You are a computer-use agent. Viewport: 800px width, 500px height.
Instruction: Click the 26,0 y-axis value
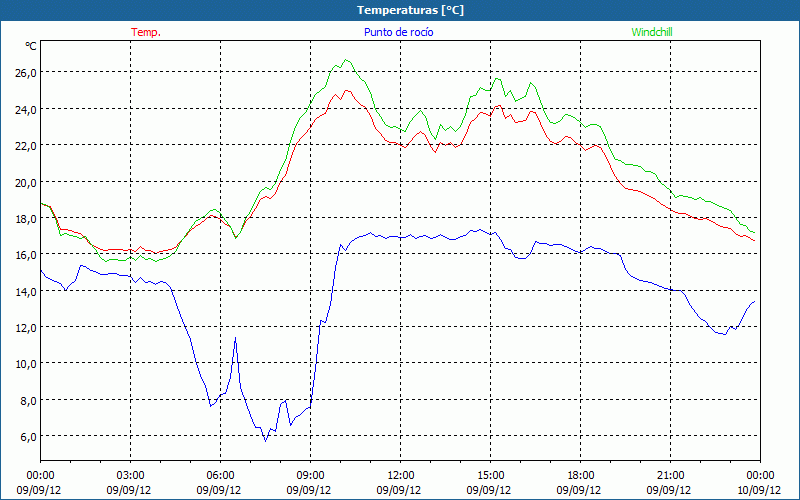click(x=26, y=73)
